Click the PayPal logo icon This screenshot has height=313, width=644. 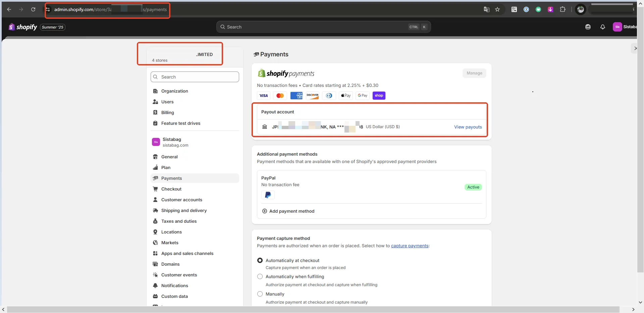pyautogui.click(x=268, y=195)
